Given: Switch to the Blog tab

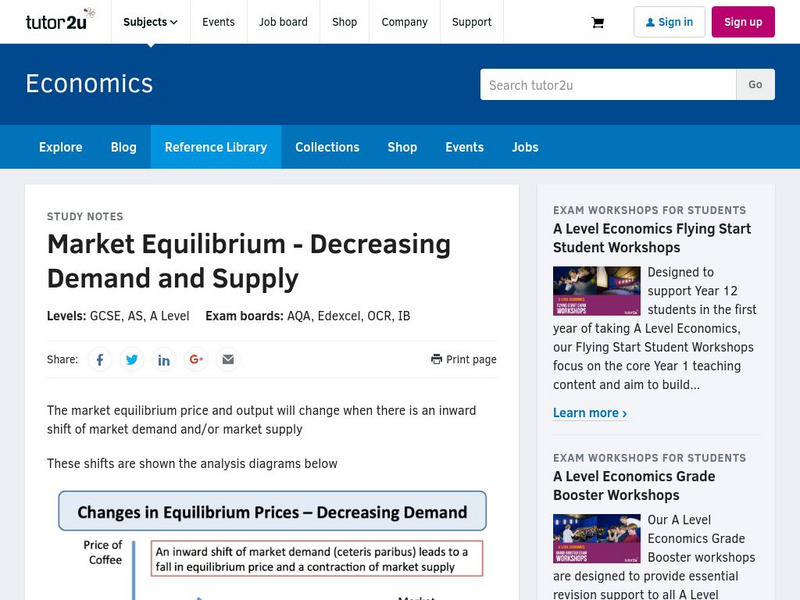Looking at the screenshot, I should (x=123, y=147).
